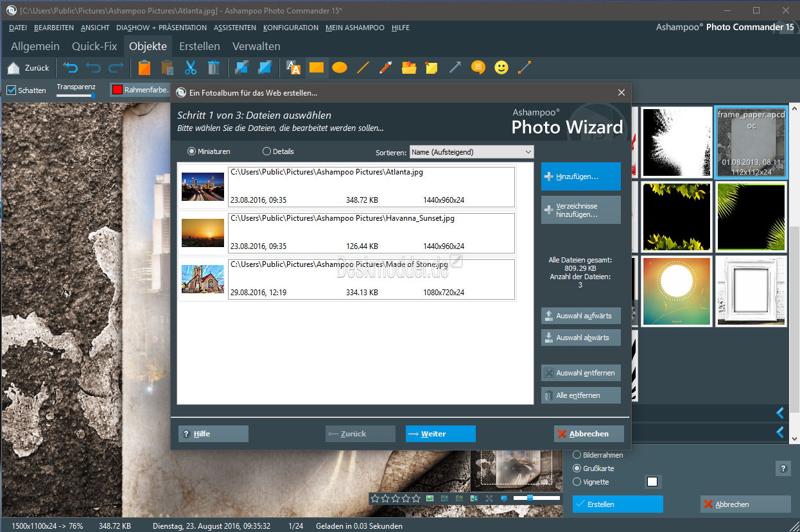The height and width of the screenshot is (532, 800).
Task: Click the grey paste clipboard icon
Action: pyautogui.click(x=168, y=67)
